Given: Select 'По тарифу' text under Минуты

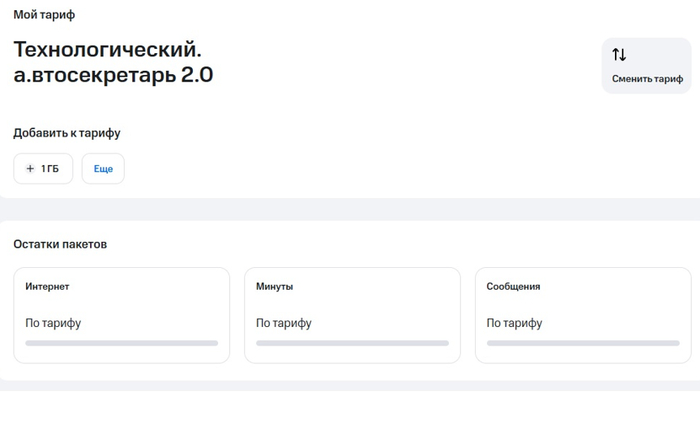Looking at the screenshot, I should pyautogui.click(x=284, y=323).
